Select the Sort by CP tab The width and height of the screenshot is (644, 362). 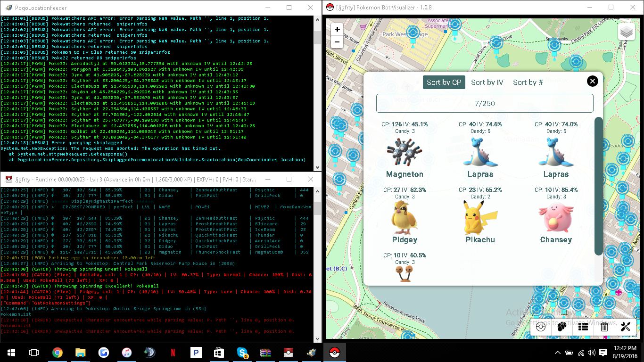click(x=444, y=82)
